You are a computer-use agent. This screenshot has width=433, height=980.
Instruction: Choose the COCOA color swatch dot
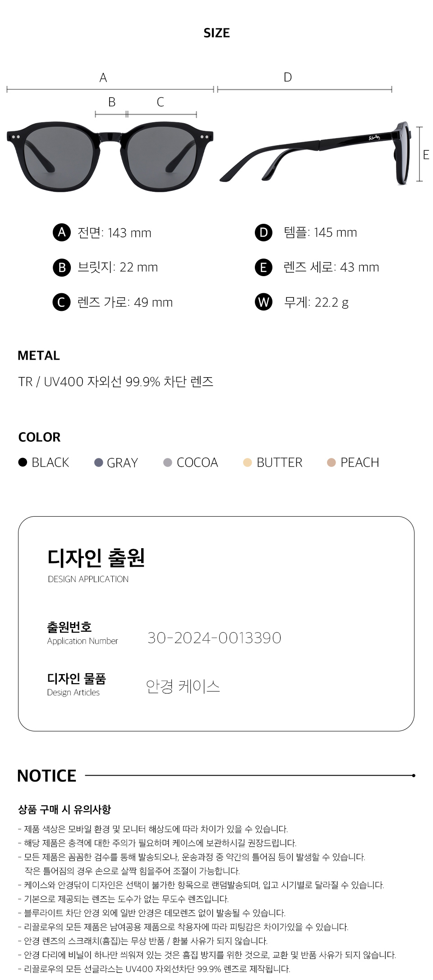tap(168, 462)
